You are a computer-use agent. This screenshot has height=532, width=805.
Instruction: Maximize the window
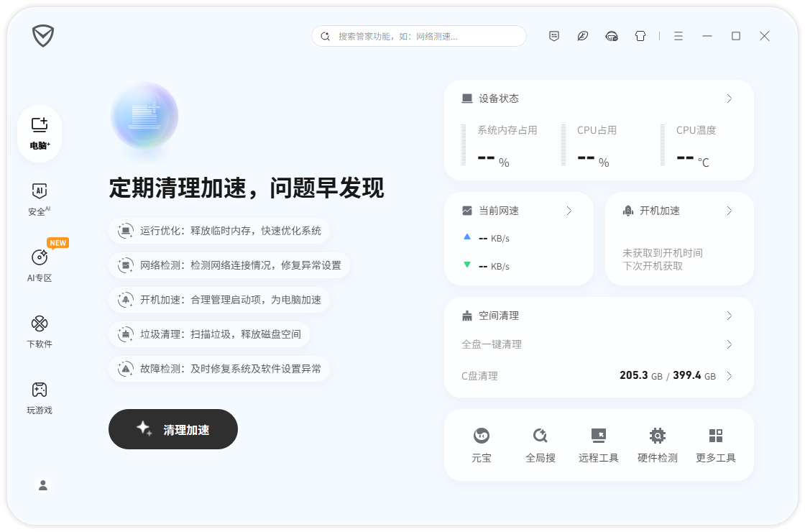pyautogui.click(x=736, y=36)
